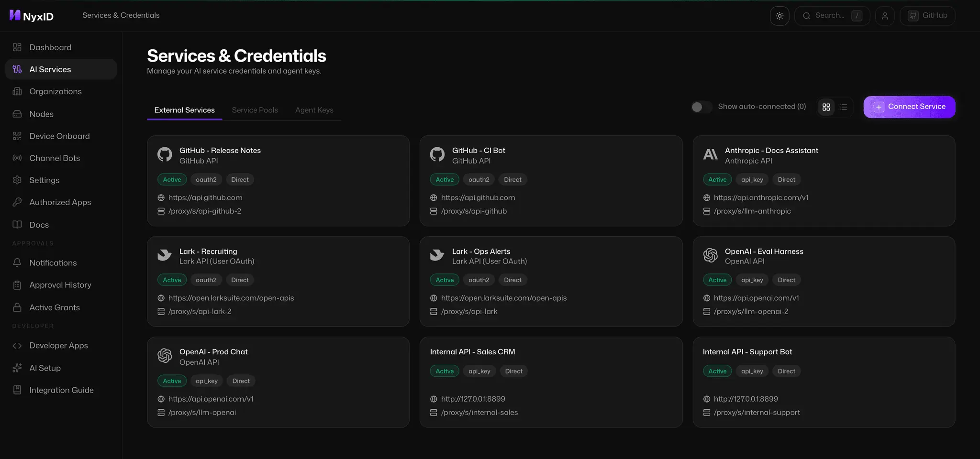Click GitHub logo on Release Notes card

(165, 154)
